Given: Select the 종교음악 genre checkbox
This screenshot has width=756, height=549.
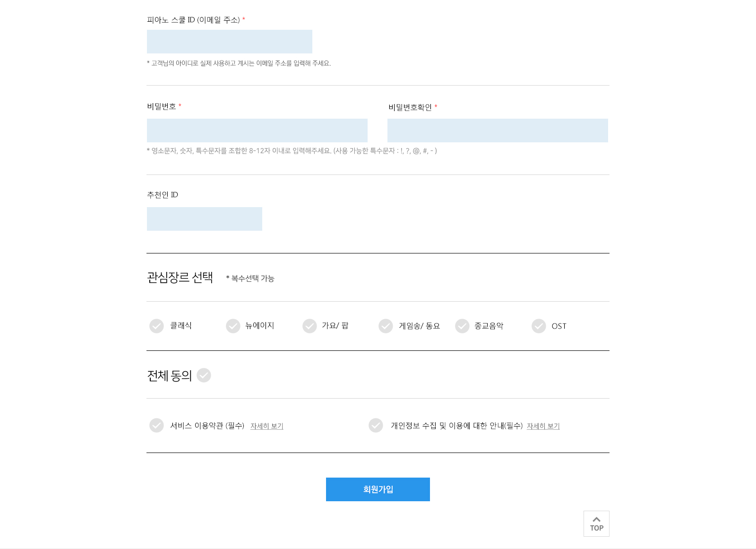Looking at the screenshot, I should pos(462,326).
